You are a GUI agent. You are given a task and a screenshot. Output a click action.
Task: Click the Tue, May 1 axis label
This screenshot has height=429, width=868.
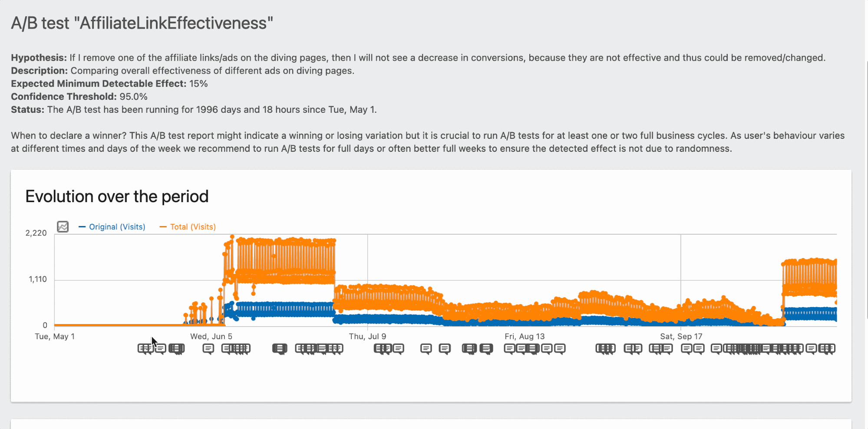55,336
